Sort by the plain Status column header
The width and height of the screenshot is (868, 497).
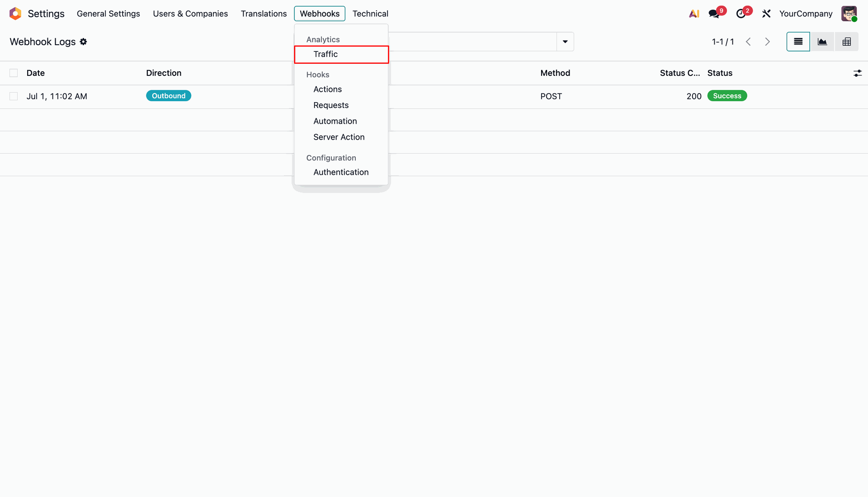pyautogui.click(x=720, y=73)
